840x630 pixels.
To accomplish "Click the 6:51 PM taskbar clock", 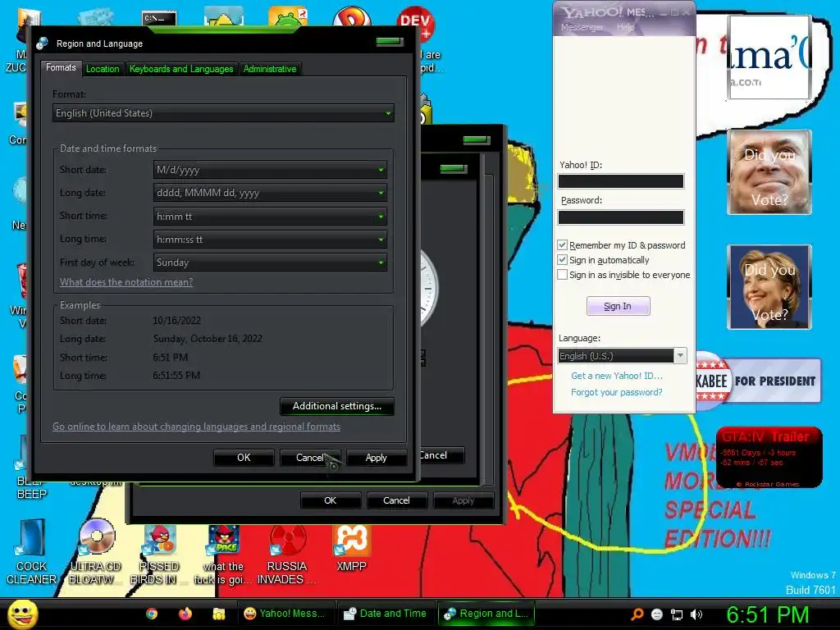I will 767,614.
